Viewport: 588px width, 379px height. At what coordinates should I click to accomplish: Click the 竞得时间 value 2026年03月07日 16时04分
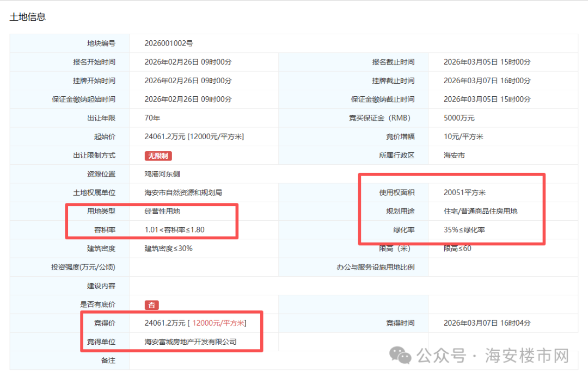point(486,322)
